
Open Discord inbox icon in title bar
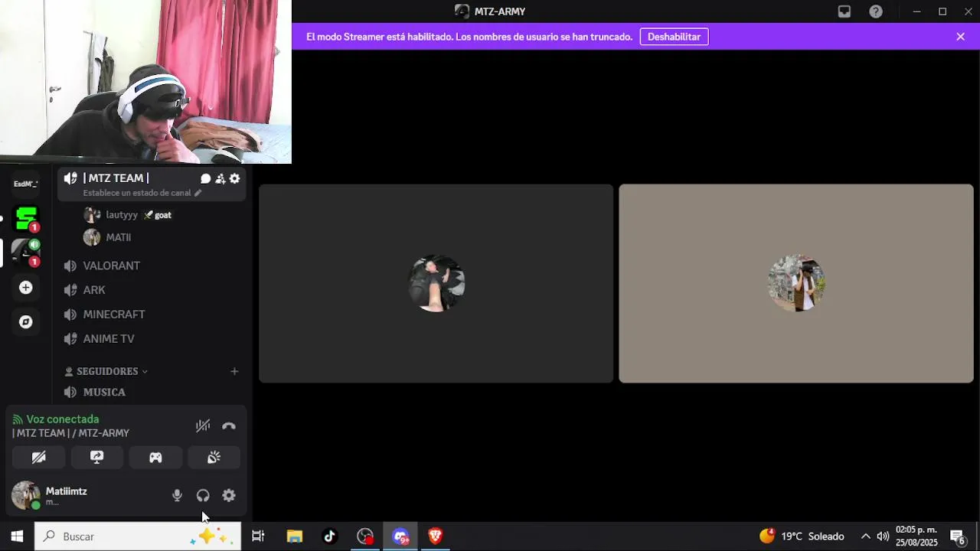click(x=844, y=11)
